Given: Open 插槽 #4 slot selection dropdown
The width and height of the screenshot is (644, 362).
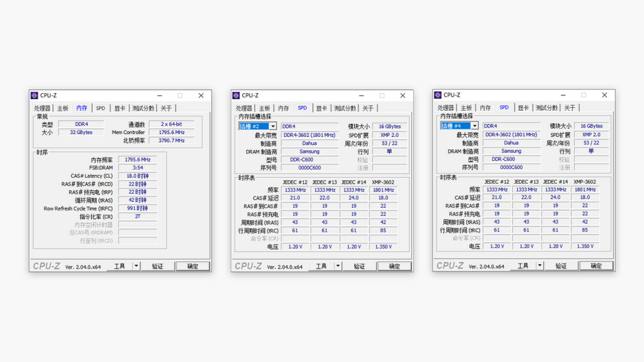Looking at the screenshot, I should (475, 126).
